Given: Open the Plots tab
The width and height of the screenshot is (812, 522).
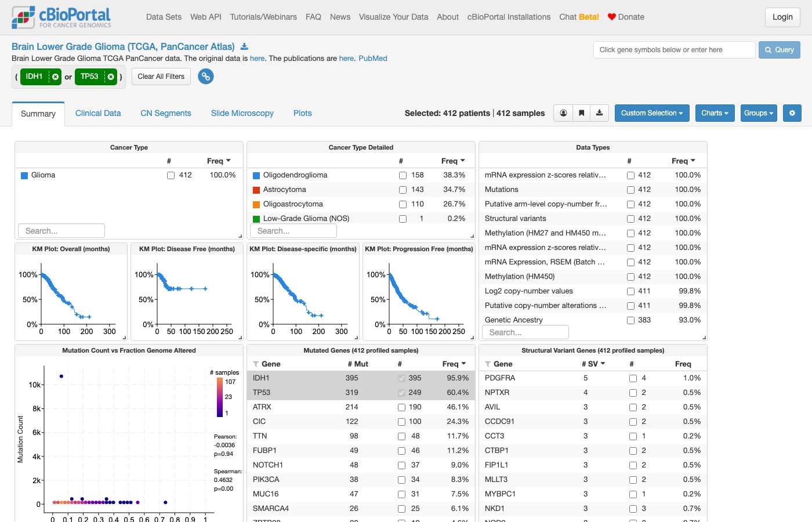Looking at the screenshot, I should tap(303, 113).
